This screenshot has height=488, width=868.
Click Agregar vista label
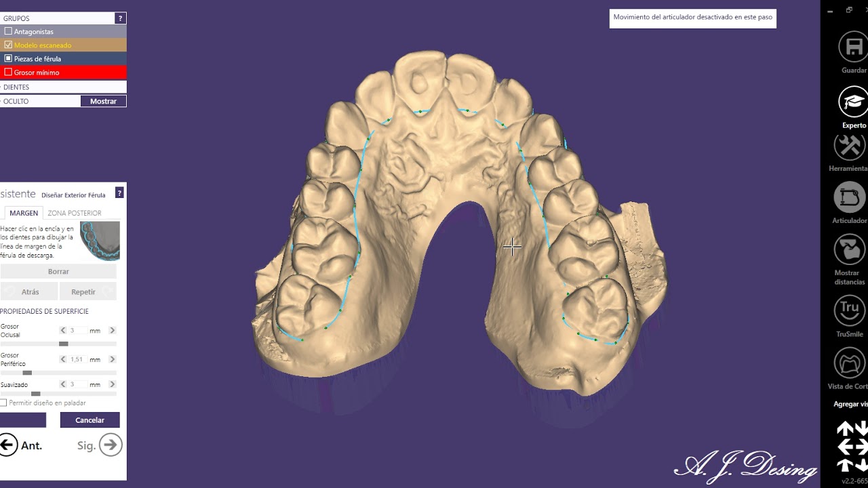click(850, 404)
